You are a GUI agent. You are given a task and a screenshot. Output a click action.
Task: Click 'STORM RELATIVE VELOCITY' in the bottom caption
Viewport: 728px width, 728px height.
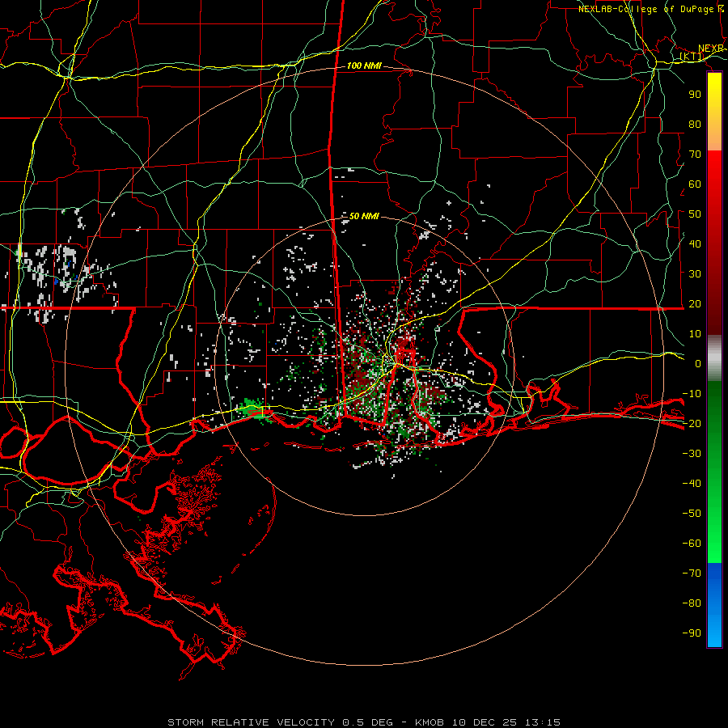click(251, 722)
